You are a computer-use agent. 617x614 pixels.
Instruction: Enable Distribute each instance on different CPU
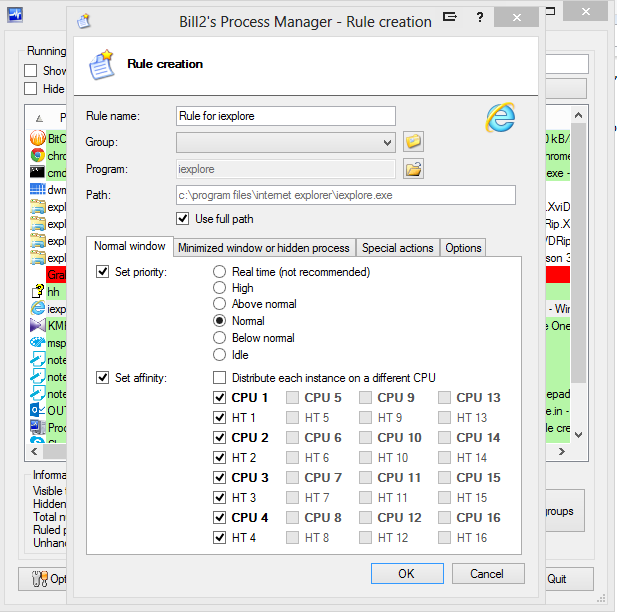tap(219, 377)
